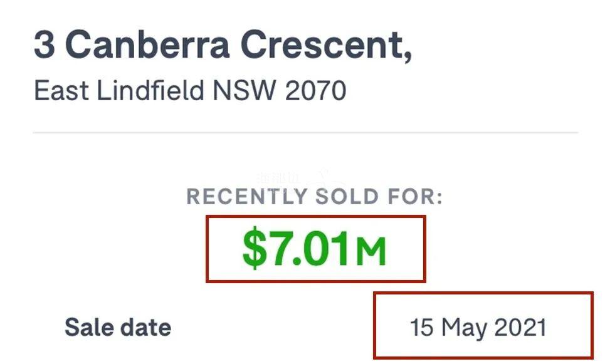
Task: Click the month "May" in sale date
Action: point(464,328)
